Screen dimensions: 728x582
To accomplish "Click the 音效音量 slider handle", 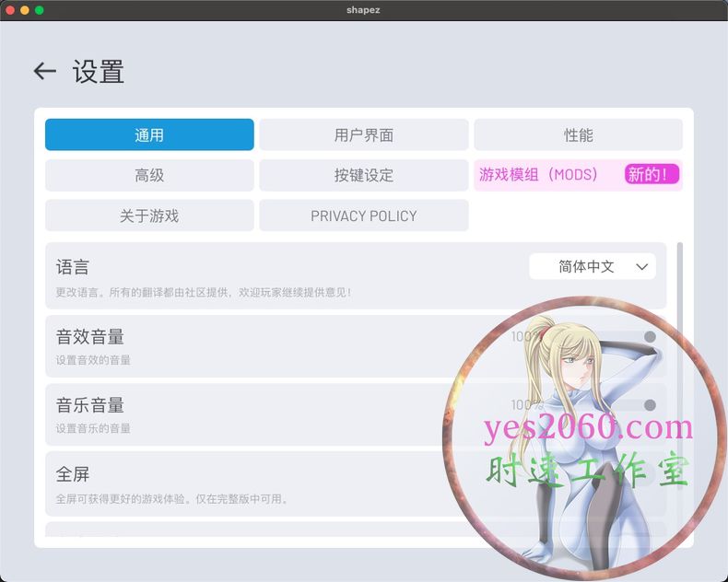I will 650,337.
